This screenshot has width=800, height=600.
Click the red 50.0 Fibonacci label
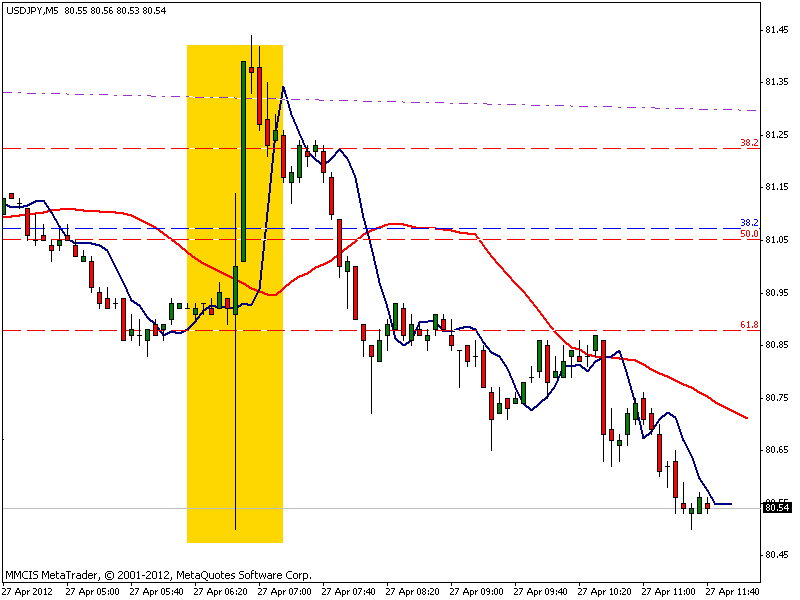coord(749,234)
